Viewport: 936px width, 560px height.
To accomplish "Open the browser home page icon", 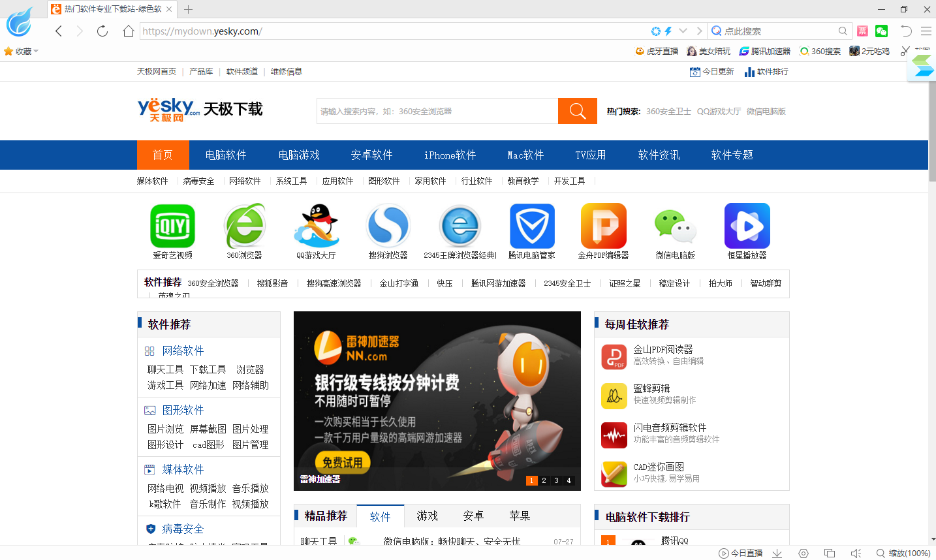I will coord(129,31).
